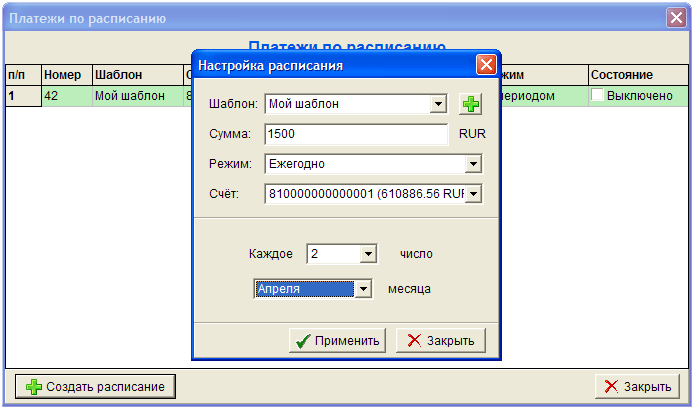Close the Платежи по расписанию window
Image resolution: width=696 pixels, height=408 pixels.
tap(676, 18)
